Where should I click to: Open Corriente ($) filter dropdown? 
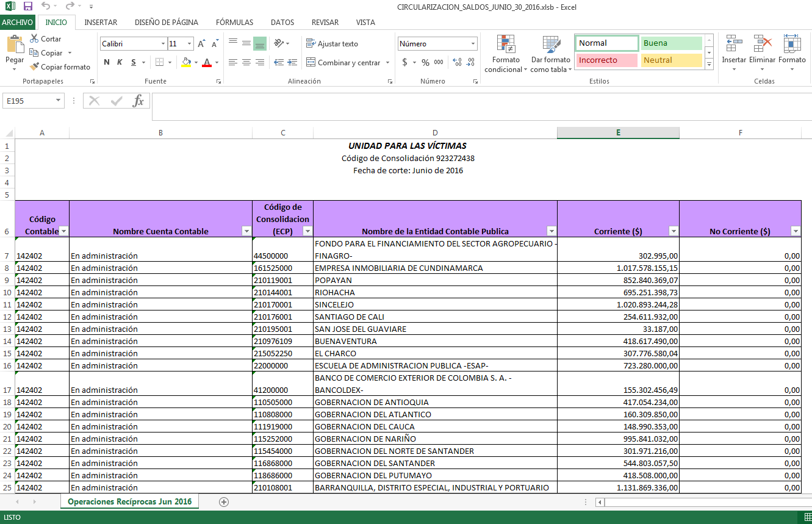674,231
